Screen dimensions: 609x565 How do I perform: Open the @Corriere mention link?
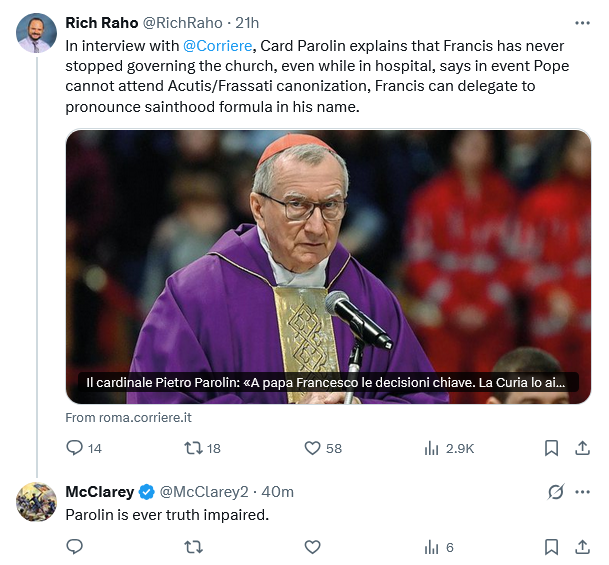point(218,46)
